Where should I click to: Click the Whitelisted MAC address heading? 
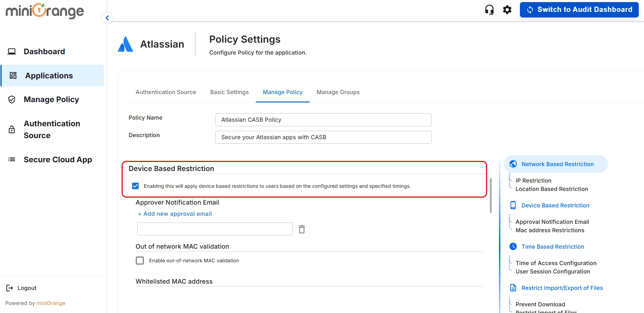[174, 282]
